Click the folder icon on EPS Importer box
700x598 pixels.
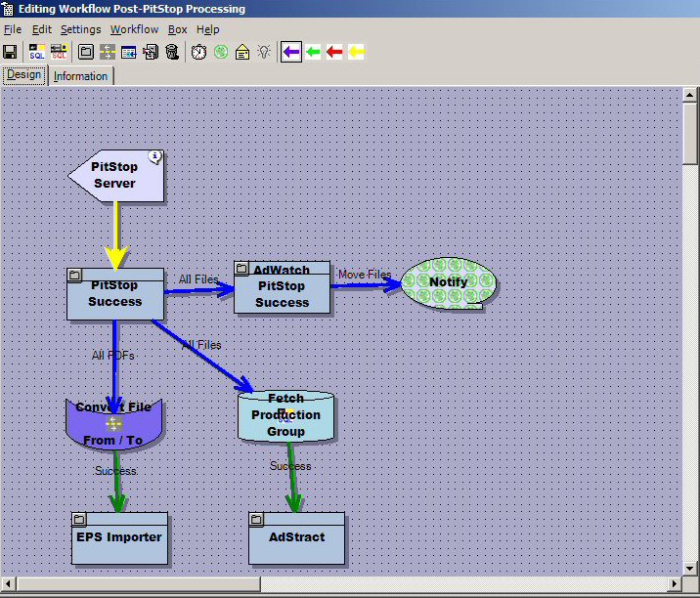(x=80, y=519)
